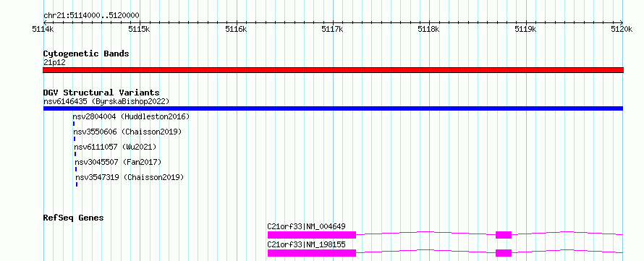
Task: Open the C21orf33|NM_004649 gene label
Action: click(306, 226)
